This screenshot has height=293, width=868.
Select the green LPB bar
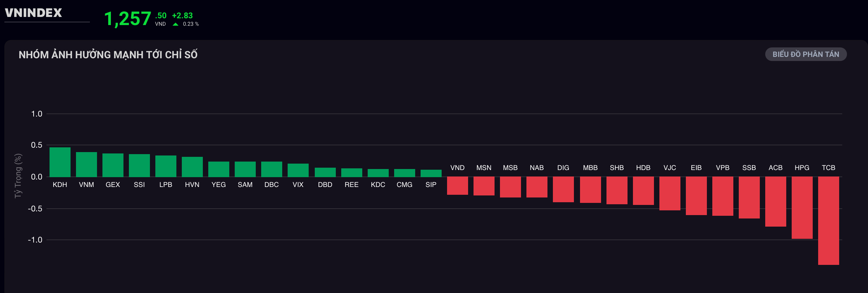click(x=166, y=166)
